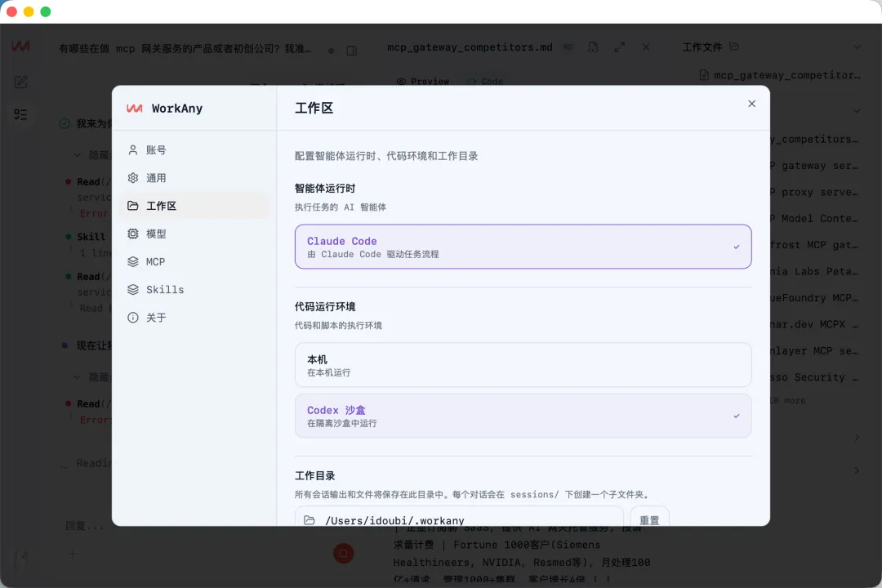Click the split-view icon in the header
This screenshot has width=882, height=588.
[351, 50]
